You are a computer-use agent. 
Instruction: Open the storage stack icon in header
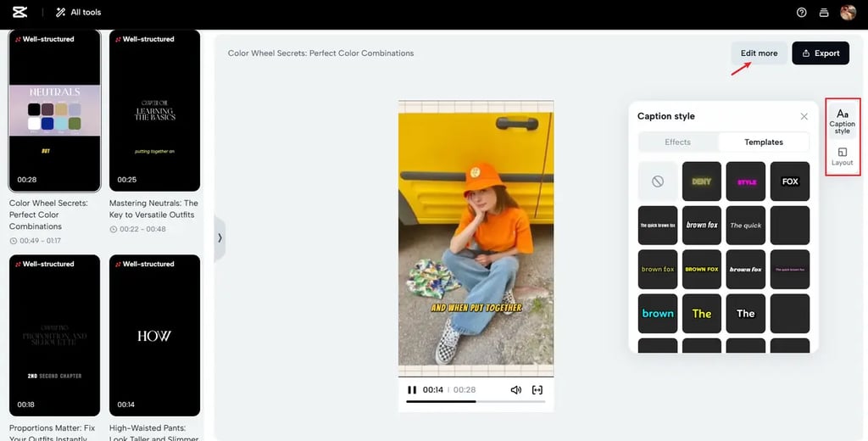[824, 12]
